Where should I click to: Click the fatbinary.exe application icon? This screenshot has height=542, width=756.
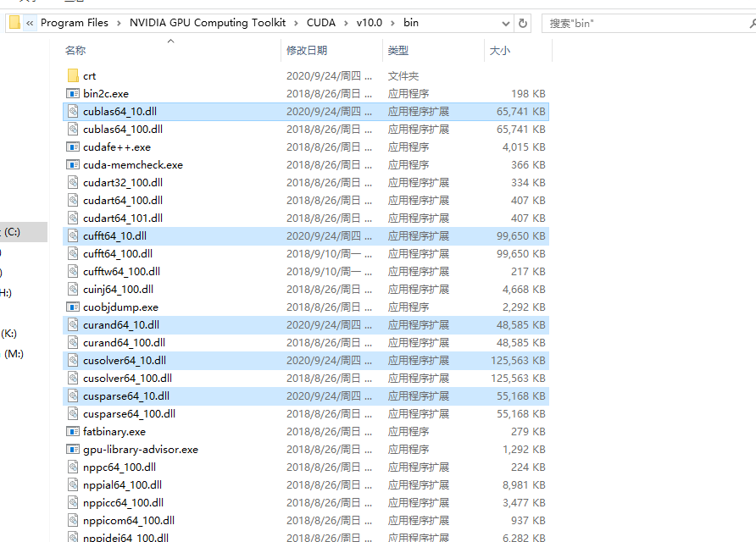coord(73,432)
